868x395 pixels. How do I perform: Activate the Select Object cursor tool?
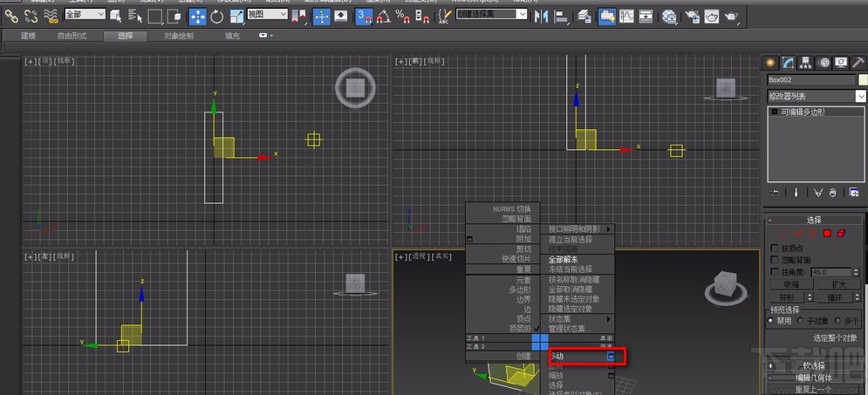click(x=116, y=17)
